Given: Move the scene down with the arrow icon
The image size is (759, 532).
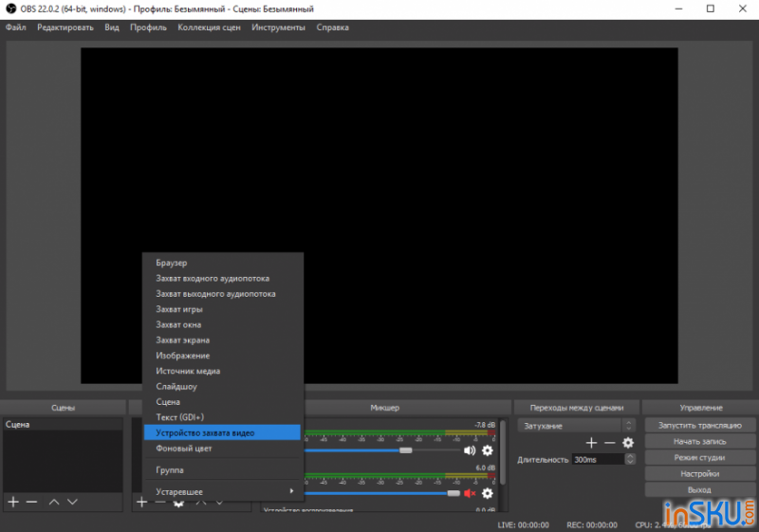Looking at the screenshot, I should click(x=73, y=502).
